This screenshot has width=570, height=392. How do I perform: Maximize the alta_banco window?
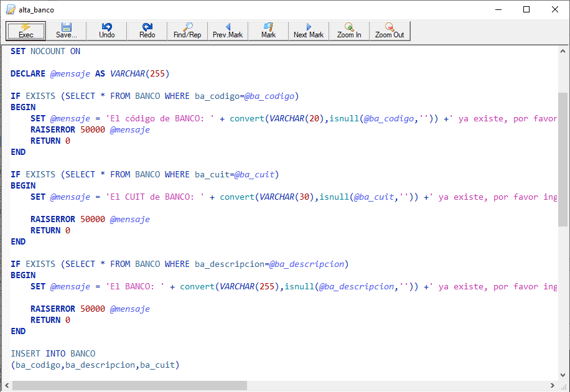pyautogui.click(x=526, y=9)
